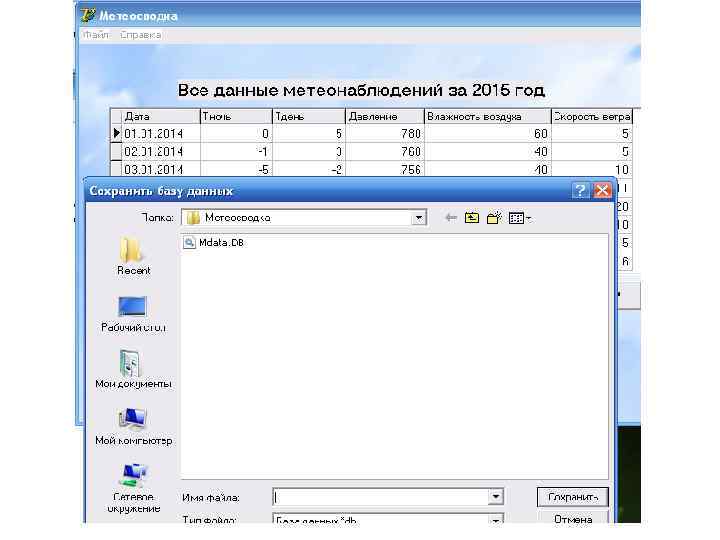Click the Отмена button
Screen dimensions: 720x540
(x=573, y=518)
